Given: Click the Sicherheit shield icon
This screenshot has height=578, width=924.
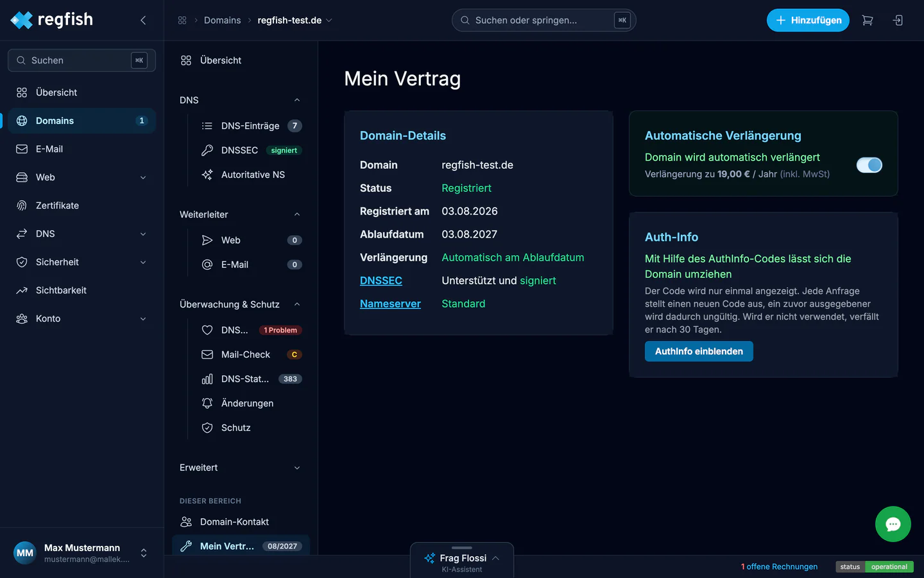Looking at the screenshot, I should [x=22, y=262].
